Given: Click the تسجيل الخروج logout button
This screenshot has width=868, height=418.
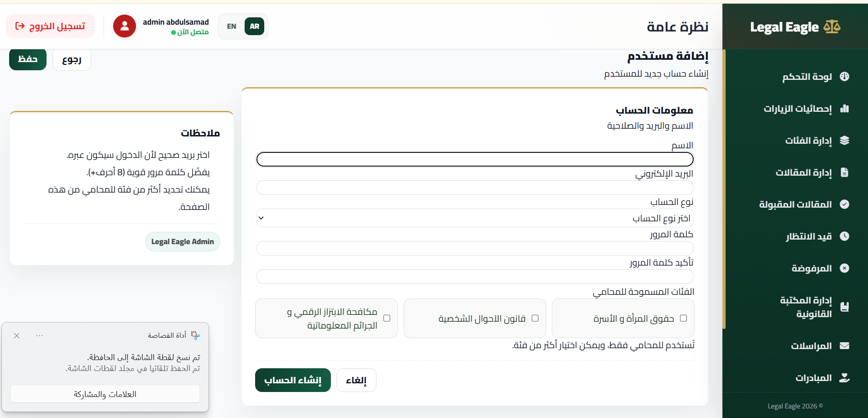Looking at the screenshot, I should click(x=50, y=26).
